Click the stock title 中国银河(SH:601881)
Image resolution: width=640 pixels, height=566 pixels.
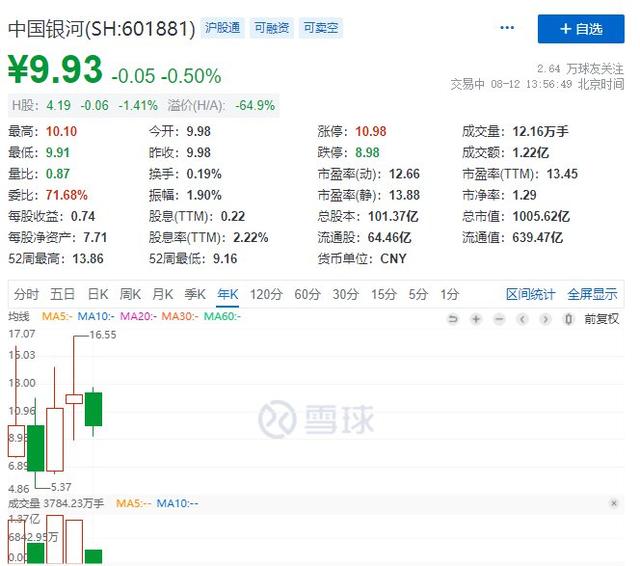[102, 29]
